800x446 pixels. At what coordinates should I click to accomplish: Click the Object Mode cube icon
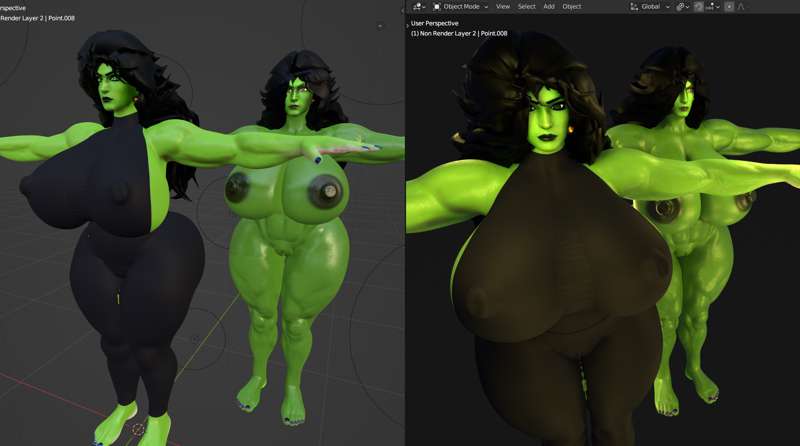click(x=437, y=7)
